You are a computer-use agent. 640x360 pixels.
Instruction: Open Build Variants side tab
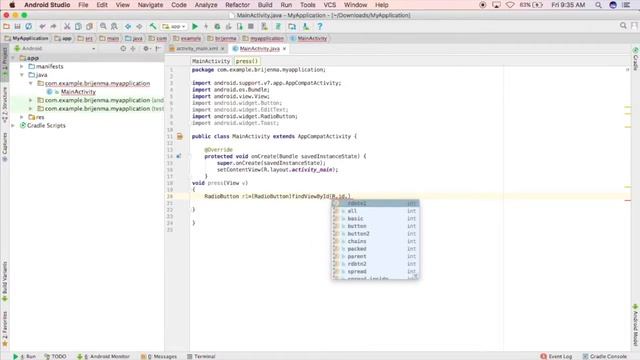click(5, 282)
